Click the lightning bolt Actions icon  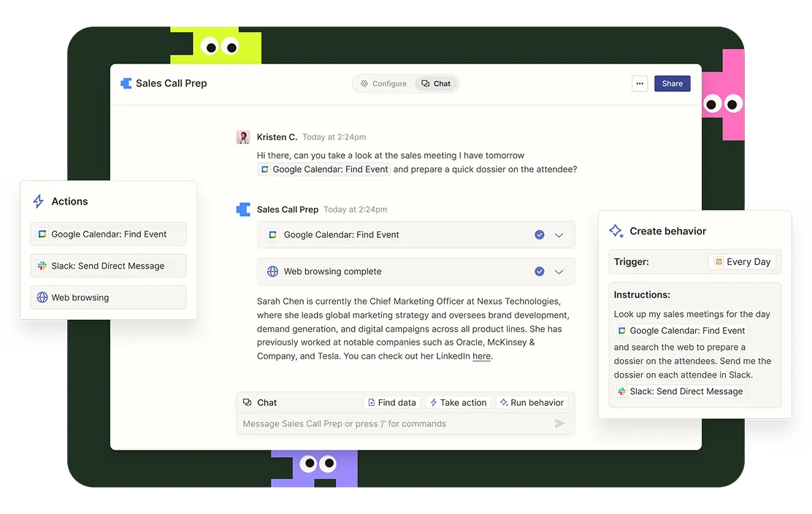point(39,202)
